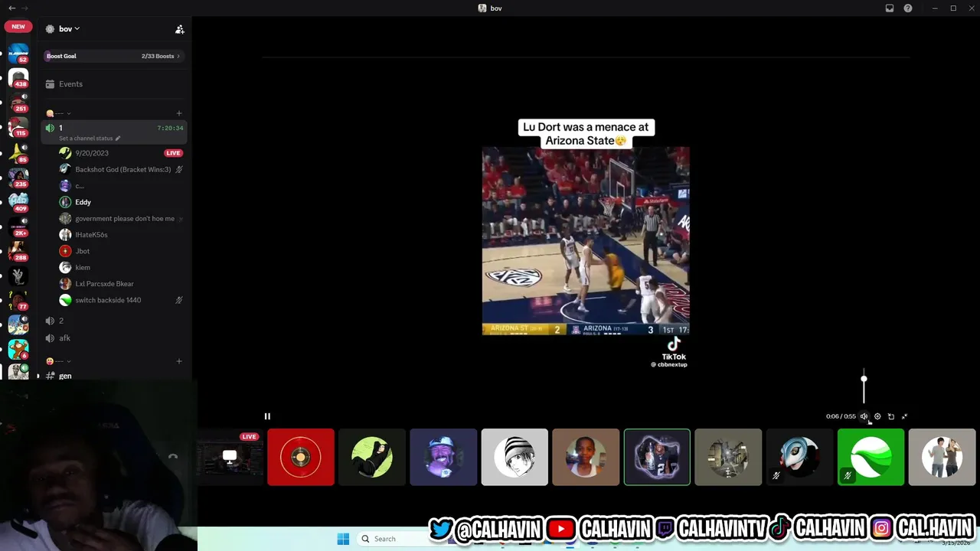
Task: Go back with top-left arrow
Action: pos(11,8)
